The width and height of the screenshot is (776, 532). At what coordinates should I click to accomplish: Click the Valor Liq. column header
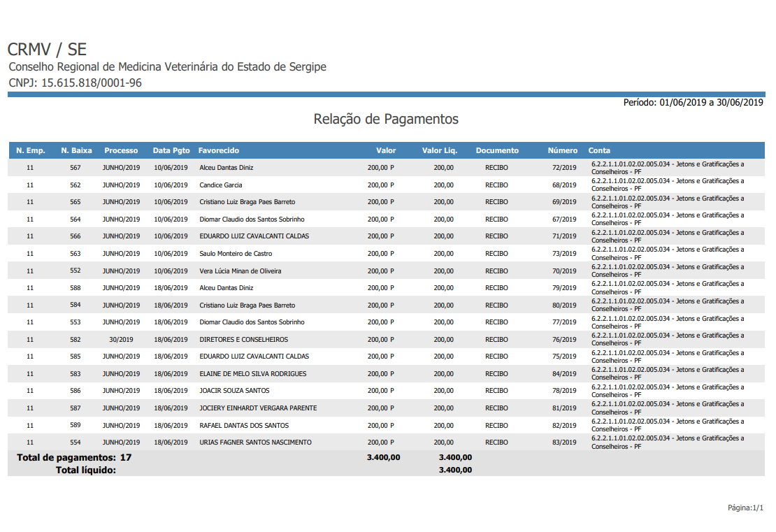pos(440,150)
